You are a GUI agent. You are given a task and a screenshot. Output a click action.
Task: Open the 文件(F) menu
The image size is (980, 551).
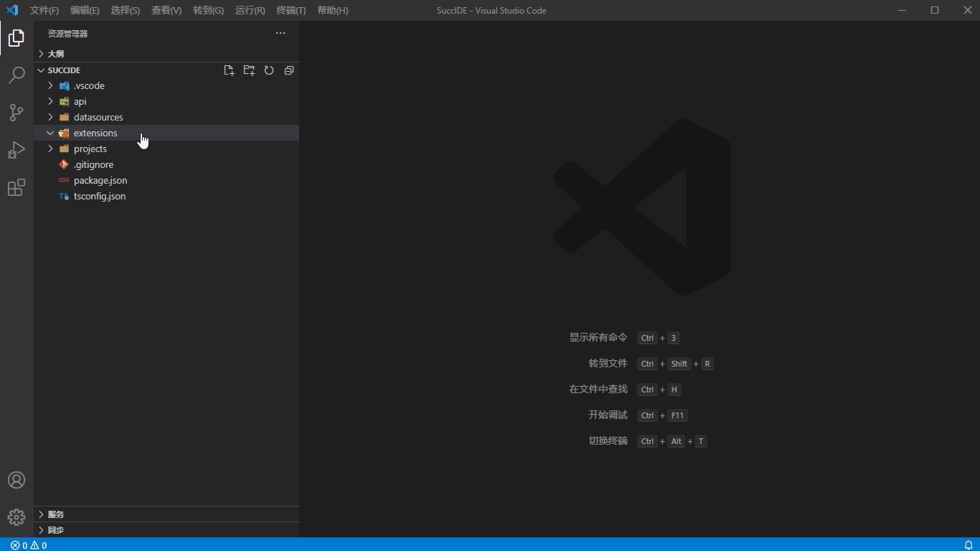pos(44,11)
